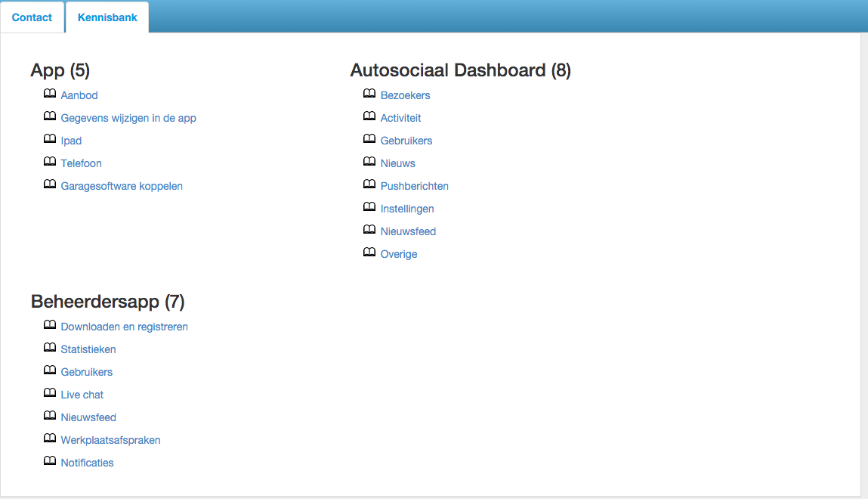The height and width of the screenshot is (499, 868).
Task: Click the book icon beside Activiteit
Action: pyautogui.click(x=369, y=116)
